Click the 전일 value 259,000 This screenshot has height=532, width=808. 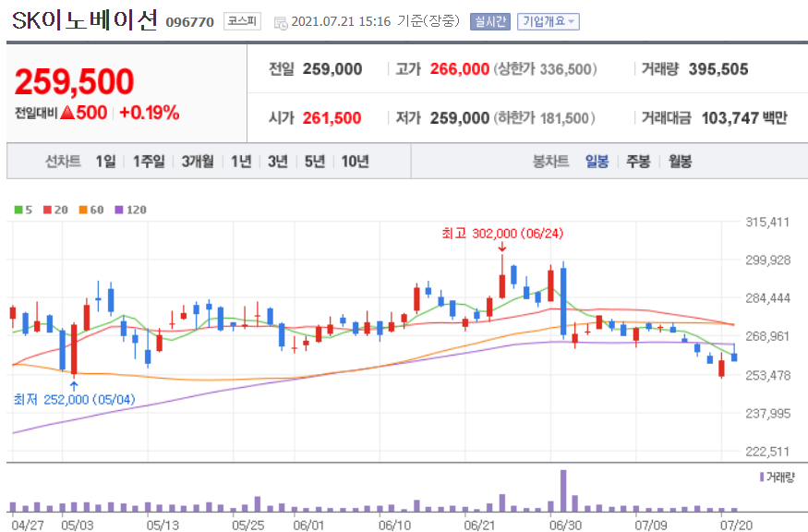tap(332, 69)
